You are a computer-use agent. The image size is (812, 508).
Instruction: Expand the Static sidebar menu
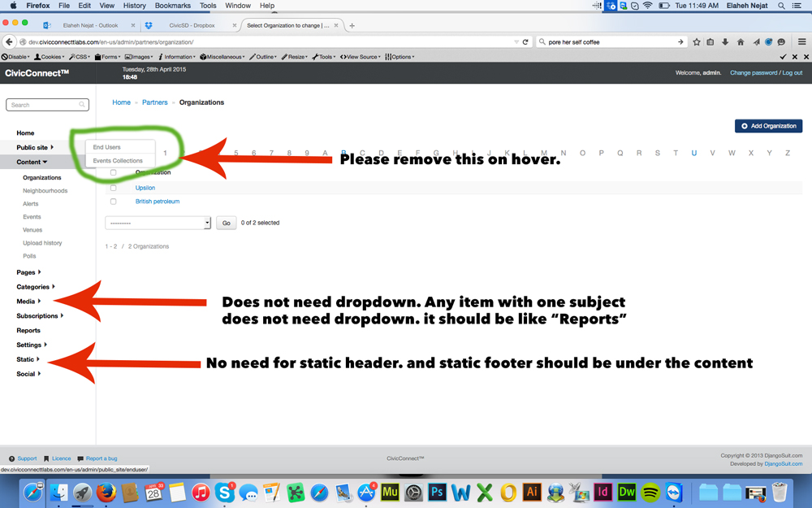[x=28, y=359]
